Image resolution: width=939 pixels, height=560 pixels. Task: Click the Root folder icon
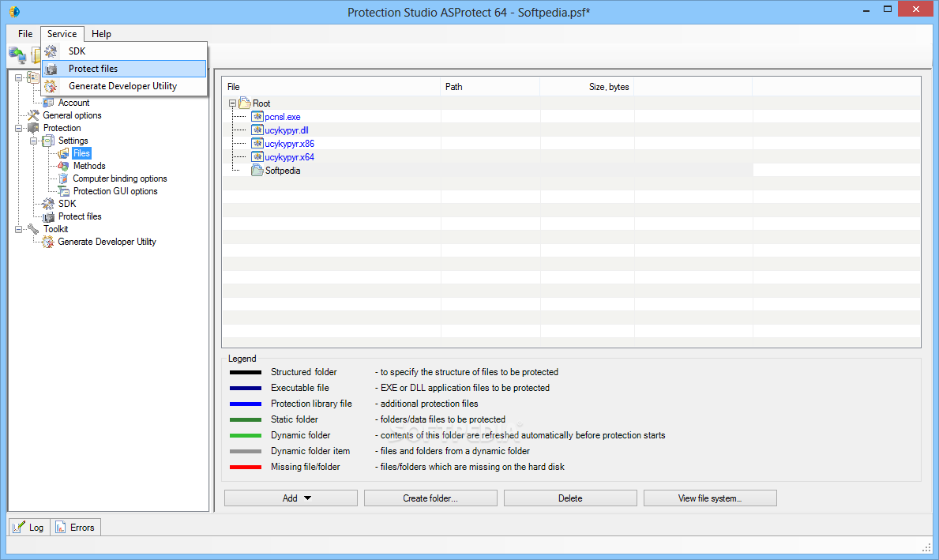(x=245, y=103)
